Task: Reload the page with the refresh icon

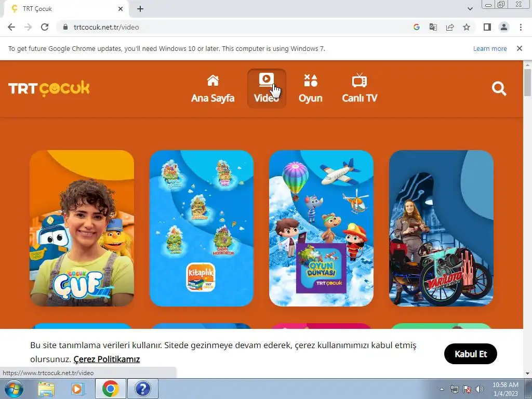Action: click(45, 27)
